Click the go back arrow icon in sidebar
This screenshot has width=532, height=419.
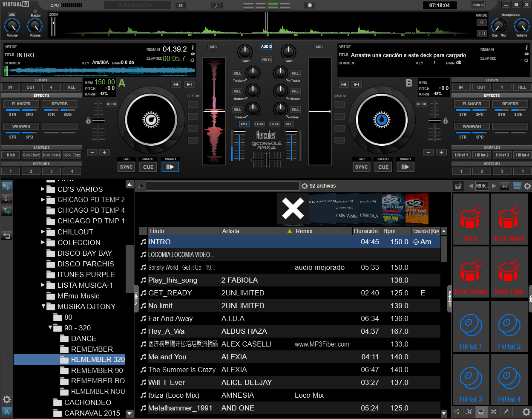pyautogui.click(x=6, y=235)
